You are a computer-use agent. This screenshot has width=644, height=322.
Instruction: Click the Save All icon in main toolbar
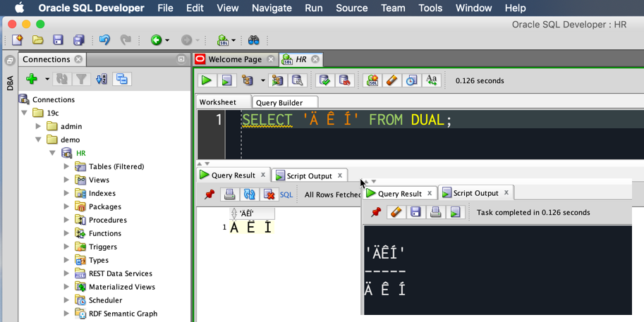tap(78, 39)
